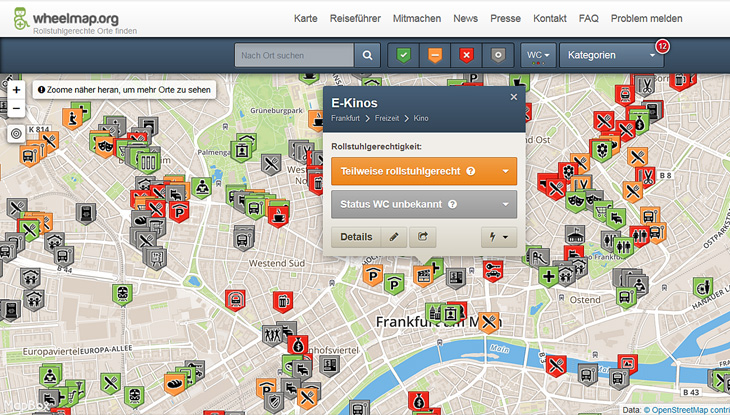Screen dimensions: 730x415
Task: Select the green flower marker
Action: [602, 150]
